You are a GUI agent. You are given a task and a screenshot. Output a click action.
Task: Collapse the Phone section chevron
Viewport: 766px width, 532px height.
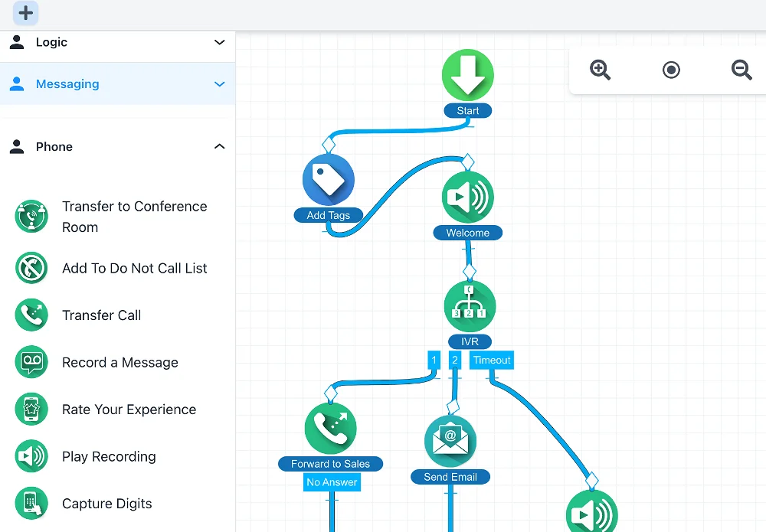point(220,147)
